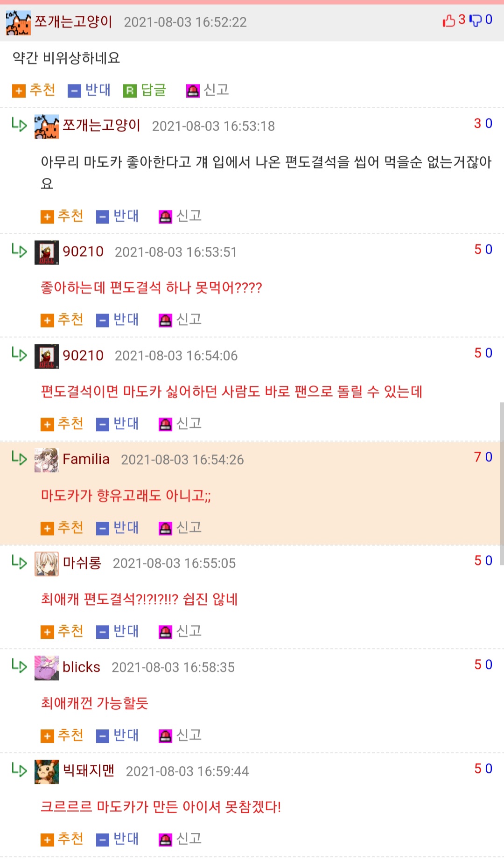Click 반대 under 빅돼지맨's reply
This screenshot has width=504, height=860.
(118, 839)
